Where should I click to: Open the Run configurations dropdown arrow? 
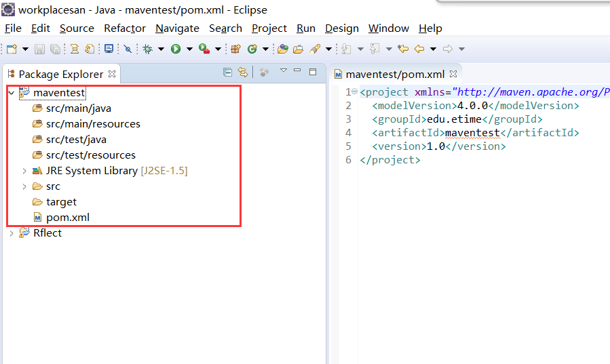point(189,49)
